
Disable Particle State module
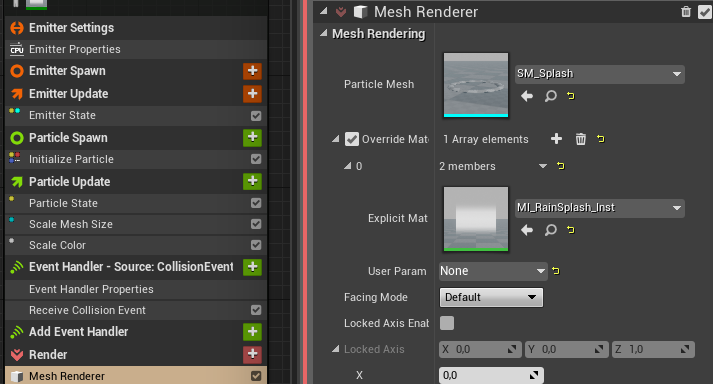(256, 203)
